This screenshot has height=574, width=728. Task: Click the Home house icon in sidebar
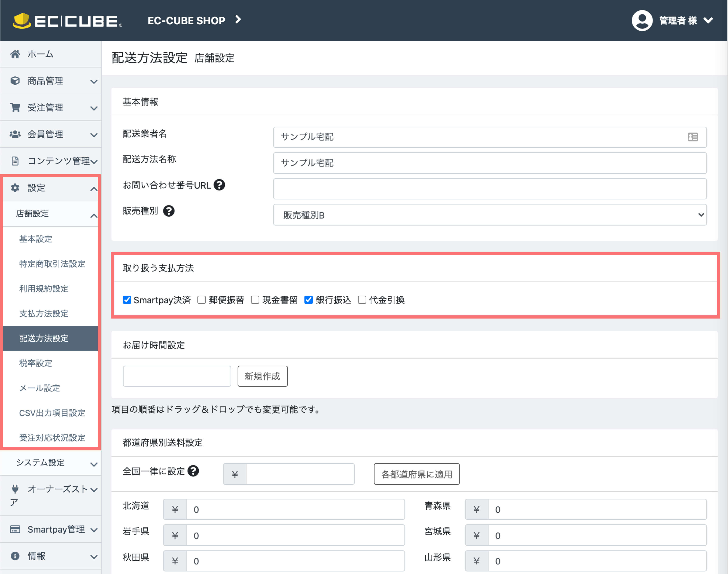[15, 54]
